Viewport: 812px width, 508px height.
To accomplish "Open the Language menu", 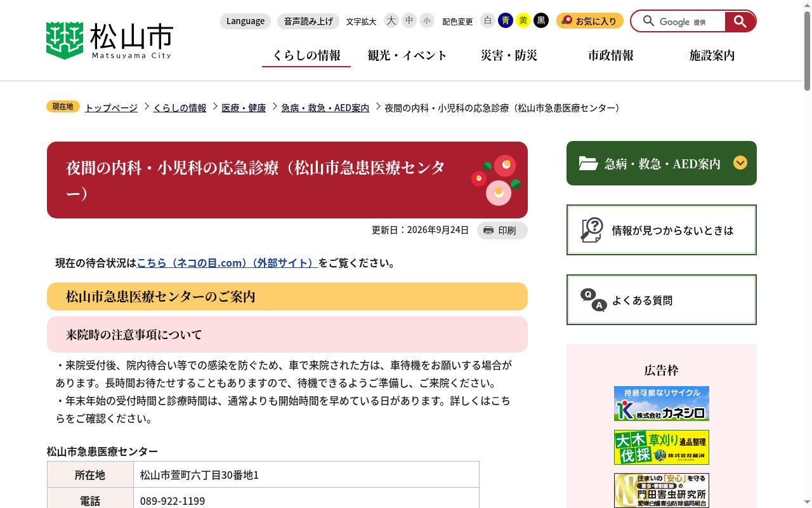I will point(246,21).
